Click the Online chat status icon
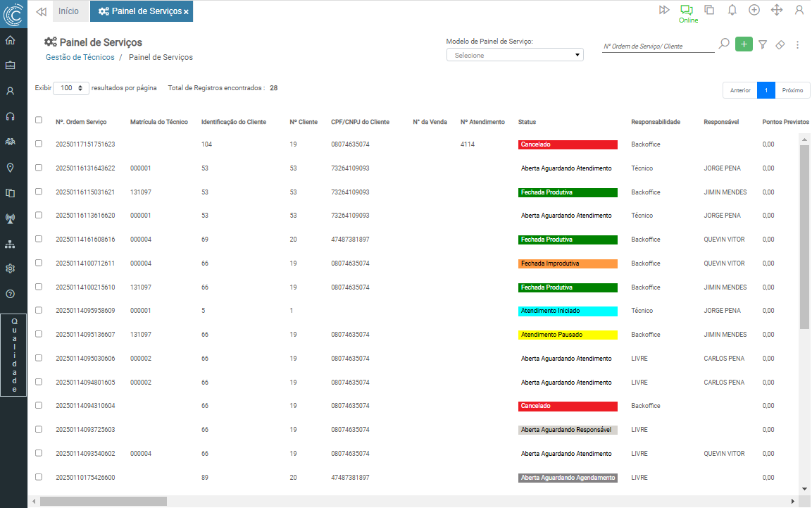 687,10
